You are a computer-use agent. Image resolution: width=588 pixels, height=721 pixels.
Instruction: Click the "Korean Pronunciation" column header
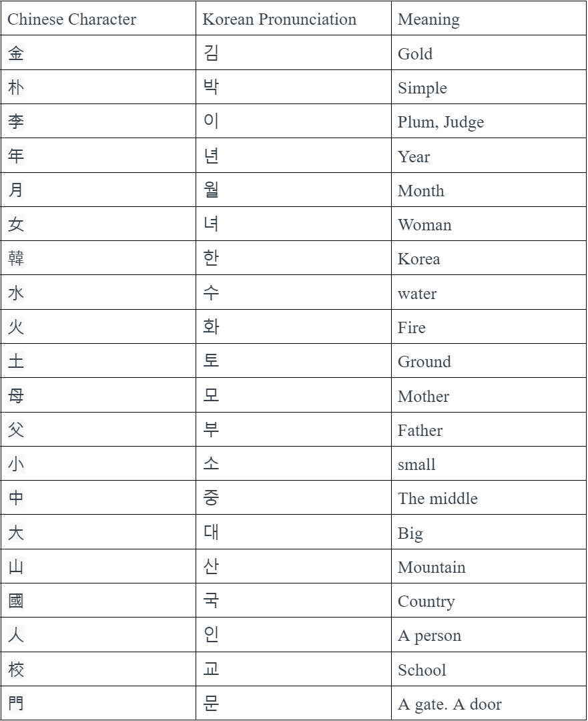click(x=280, y=19)
